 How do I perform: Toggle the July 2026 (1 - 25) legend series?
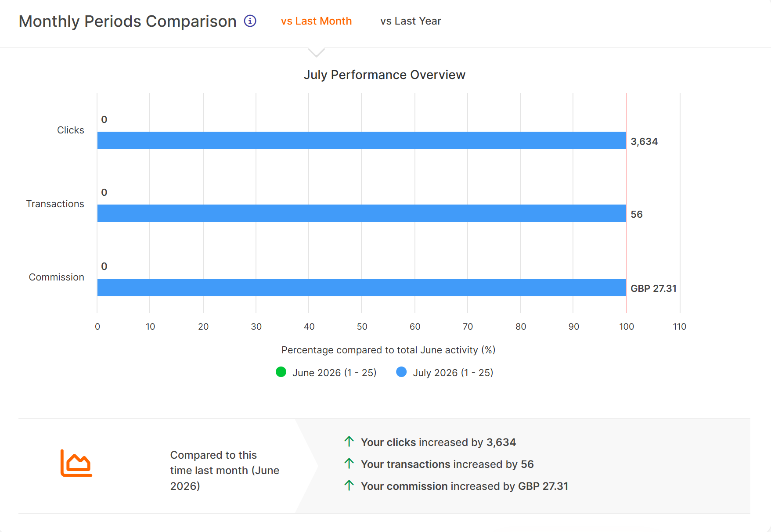444,372
